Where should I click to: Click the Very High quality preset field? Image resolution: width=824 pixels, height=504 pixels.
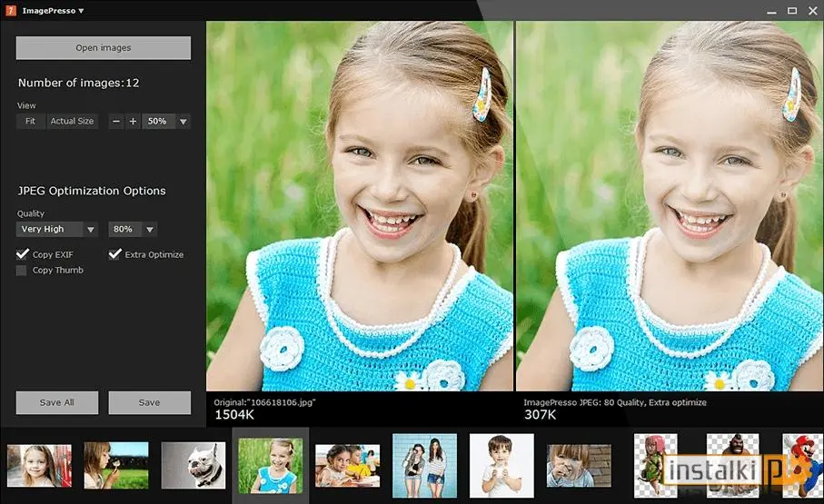pos(49,229)
